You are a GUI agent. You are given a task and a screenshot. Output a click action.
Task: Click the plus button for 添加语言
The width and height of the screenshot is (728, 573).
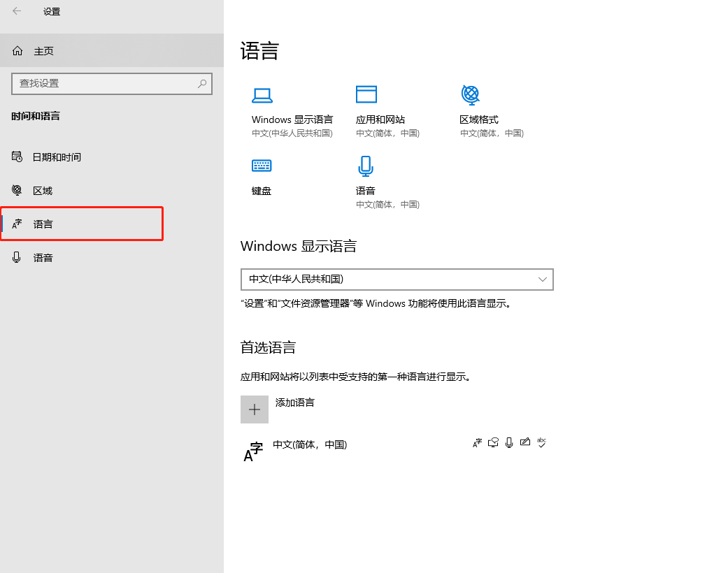[255, 409]
